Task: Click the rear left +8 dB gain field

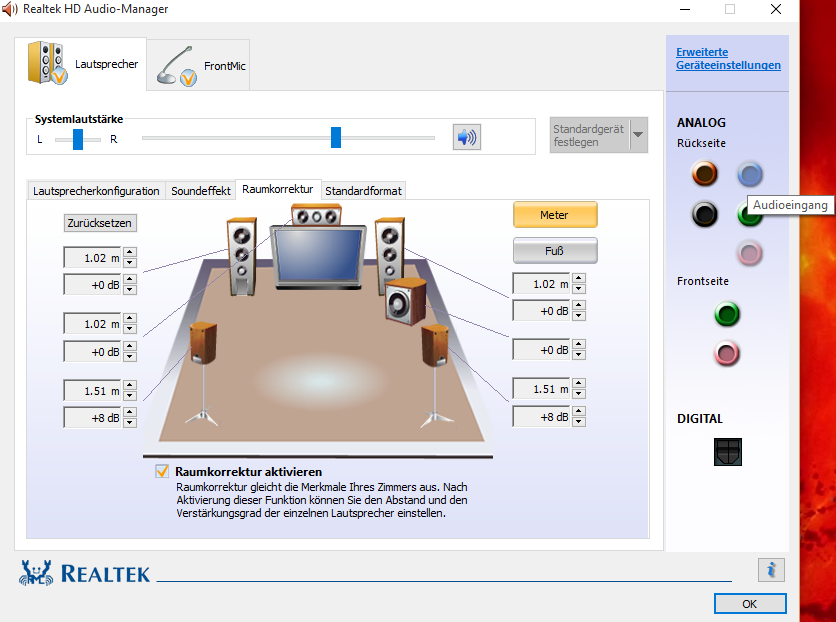Action: [93, 417]
